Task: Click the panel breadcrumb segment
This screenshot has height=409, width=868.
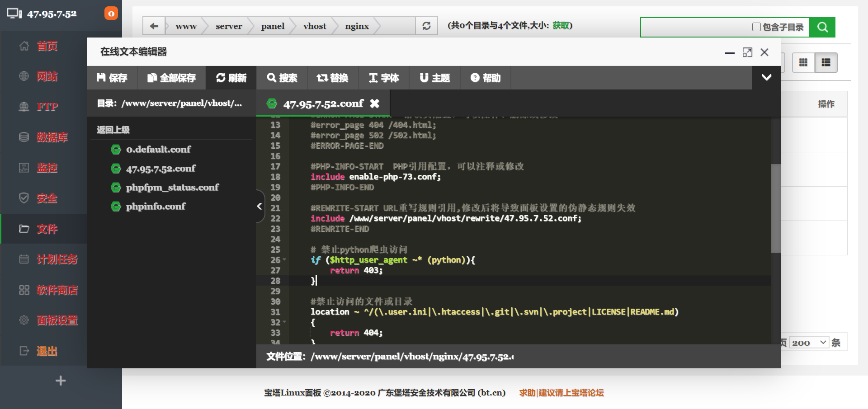Action: [x=273, y=26]
